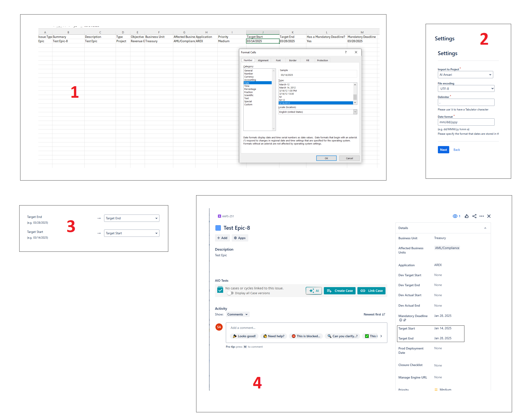Screen dimensions: 527x420
Task: Open the File encoding dropdown
Action: [466, 88]
